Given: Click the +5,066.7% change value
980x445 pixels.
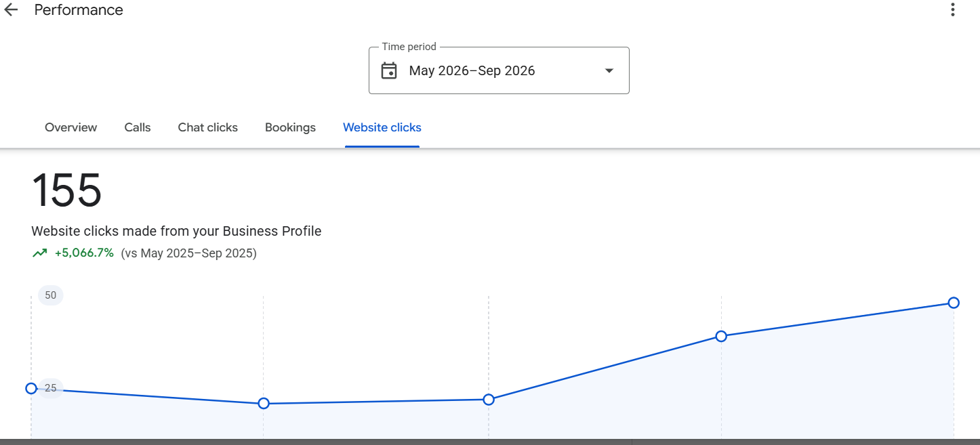Looking at the screenshot, I should click(84, 253).
